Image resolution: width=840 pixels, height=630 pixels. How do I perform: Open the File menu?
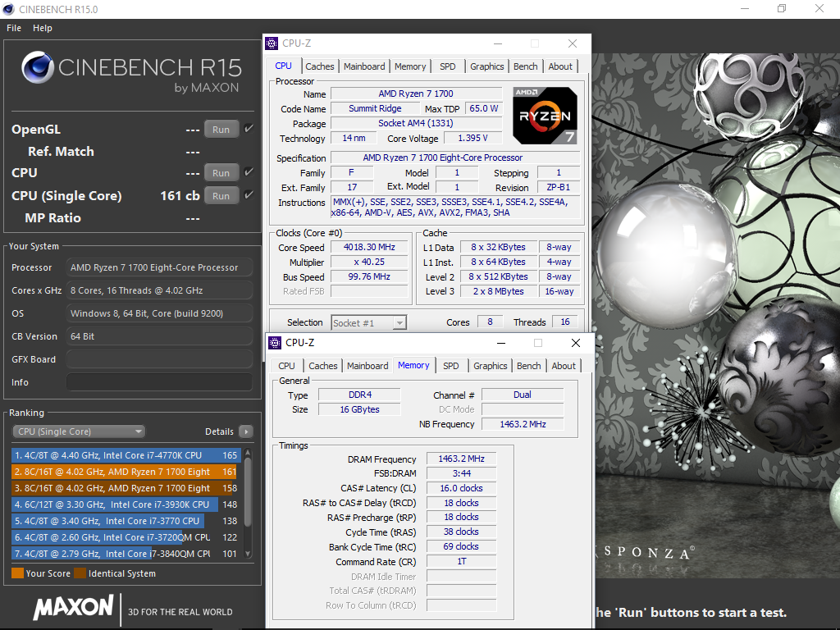14,28
